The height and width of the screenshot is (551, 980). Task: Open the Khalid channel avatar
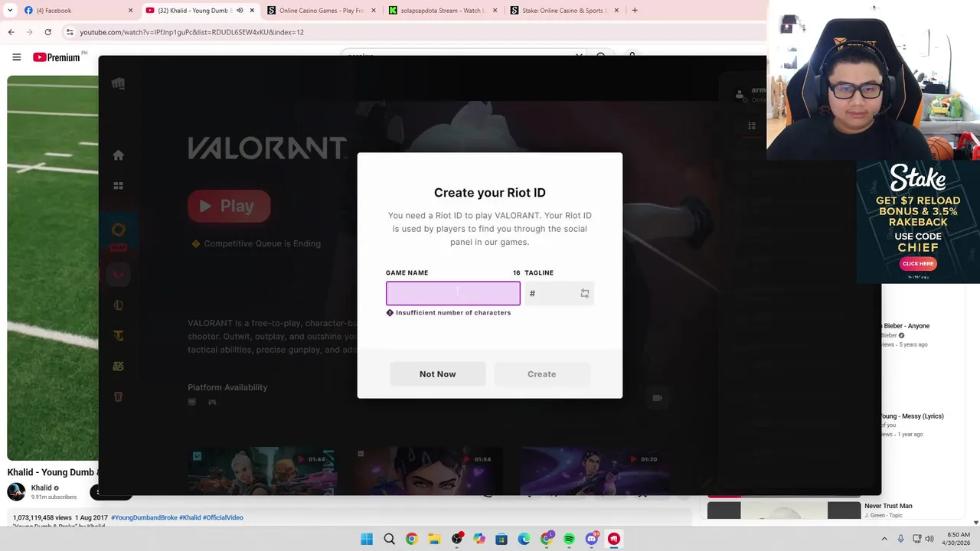[17, 491]
